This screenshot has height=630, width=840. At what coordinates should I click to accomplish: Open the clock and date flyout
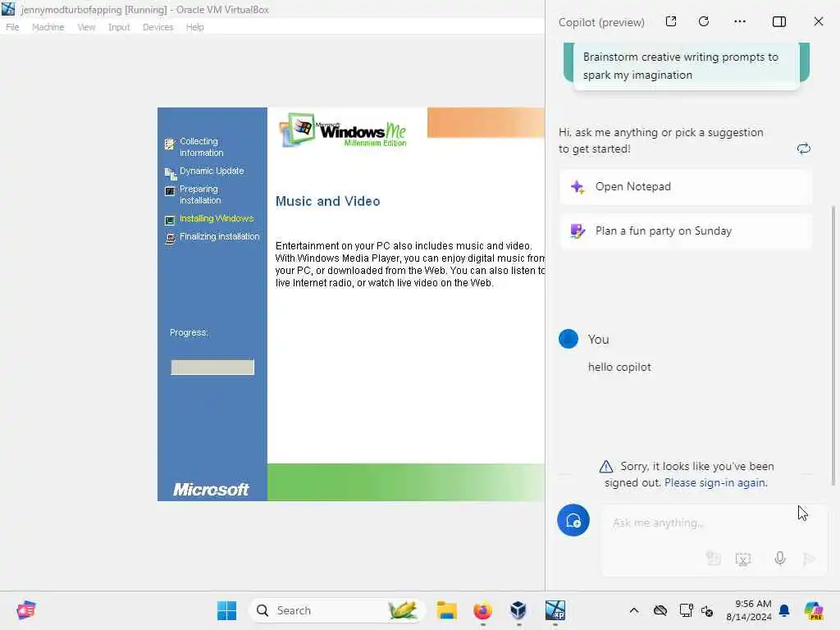tap(749, 610)
